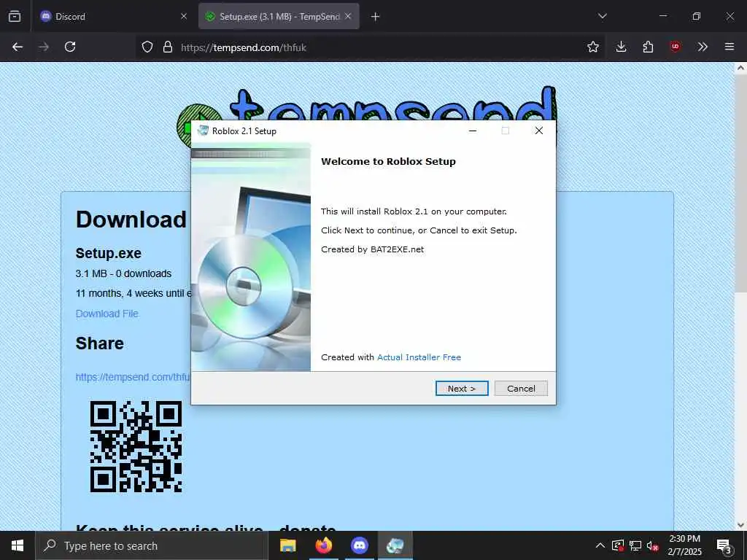Click the Download File link
Image resolution: width=747 pixels, height=560 pixels.
107,314
